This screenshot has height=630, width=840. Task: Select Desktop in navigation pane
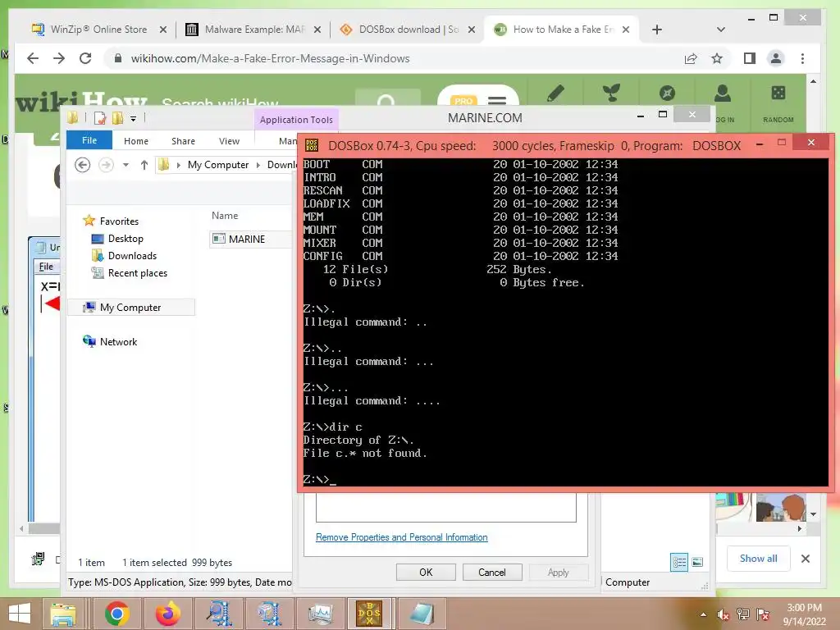coord(126,239)
